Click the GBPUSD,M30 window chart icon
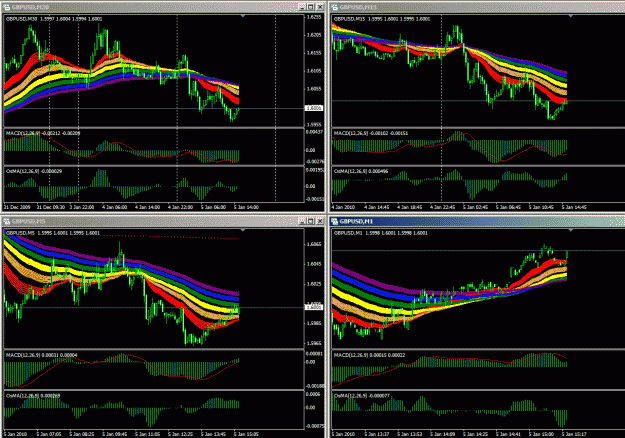The width and height of the screenshot is (625, 438). (x=6, y=7)
